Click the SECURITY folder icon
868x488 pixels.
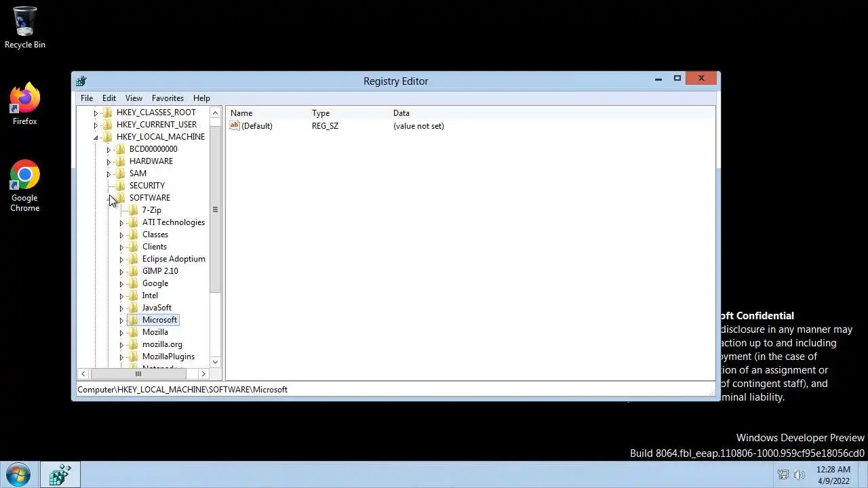(x=120, y=186)
